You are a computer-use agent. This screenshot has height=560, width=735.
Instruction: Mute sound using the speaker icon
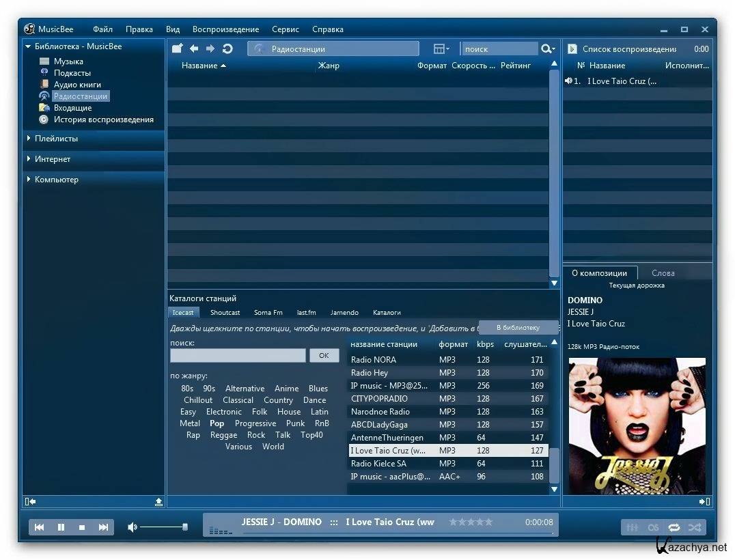click(x=133, y=527)
